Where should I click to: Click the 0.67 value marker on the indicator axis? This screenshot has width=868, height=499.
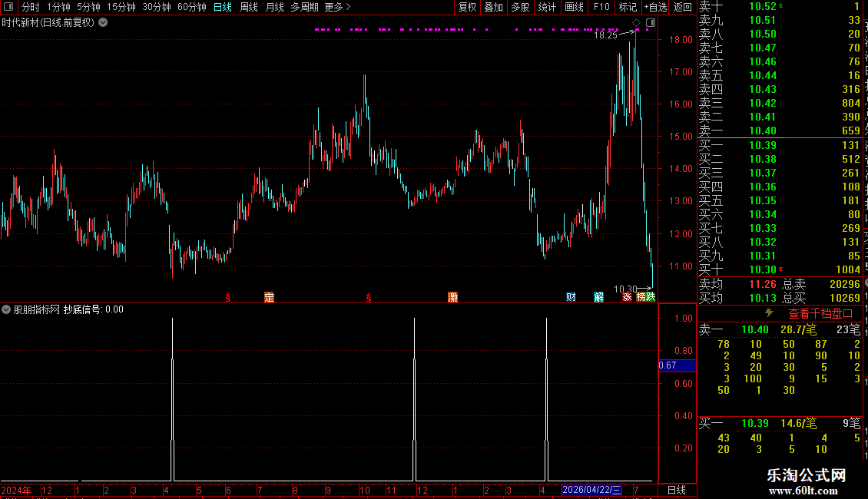pyautogui.click(x=677, y=365)
